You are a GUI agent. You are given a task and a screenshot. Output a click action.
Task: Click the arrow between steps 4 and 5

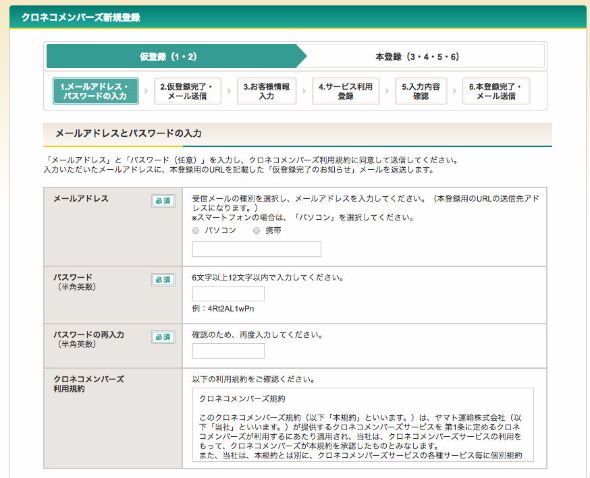pyautogui.click(x=387, y=91)
